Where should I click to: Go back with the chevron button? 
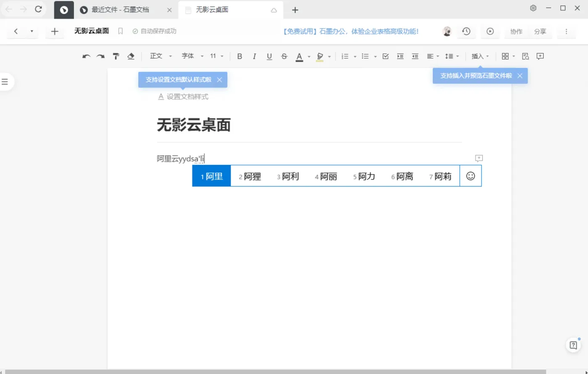(x=16, y=31)
